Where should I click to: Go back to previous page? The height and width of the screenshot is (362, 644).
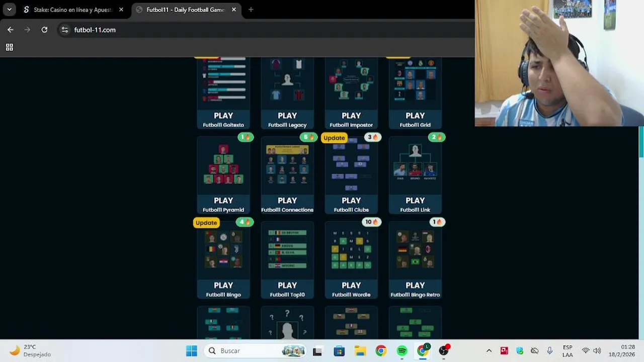(x=10, y=30)
